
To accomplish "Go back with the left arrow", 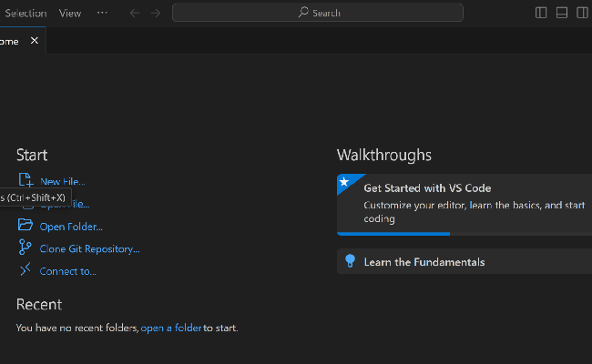I will (x=135, y=14).
